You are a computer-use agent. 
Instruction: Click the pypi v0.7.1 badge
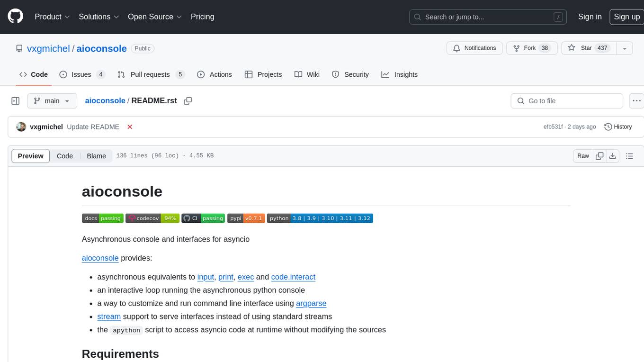coord(246,218)
